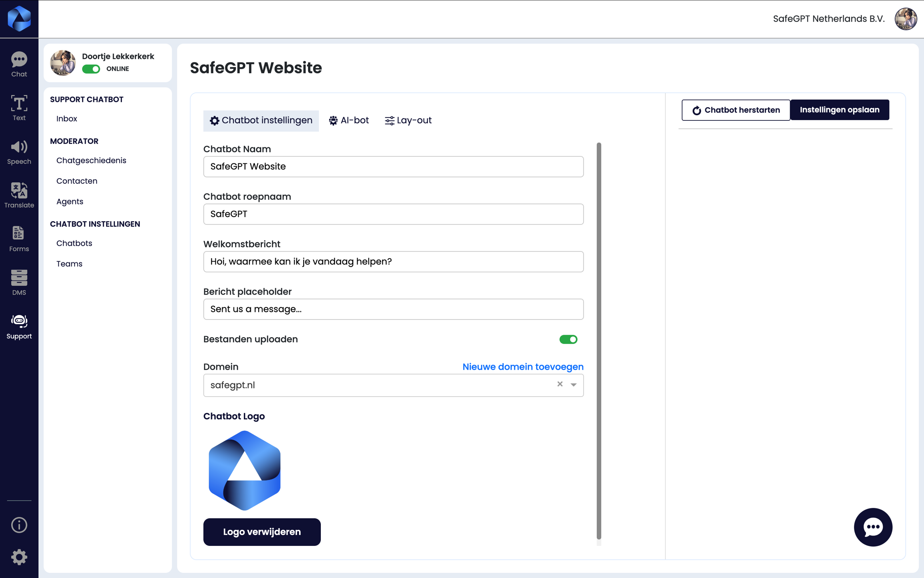
Task: Click Nieuwe domein toevoegen link
Action: point(523,367)
